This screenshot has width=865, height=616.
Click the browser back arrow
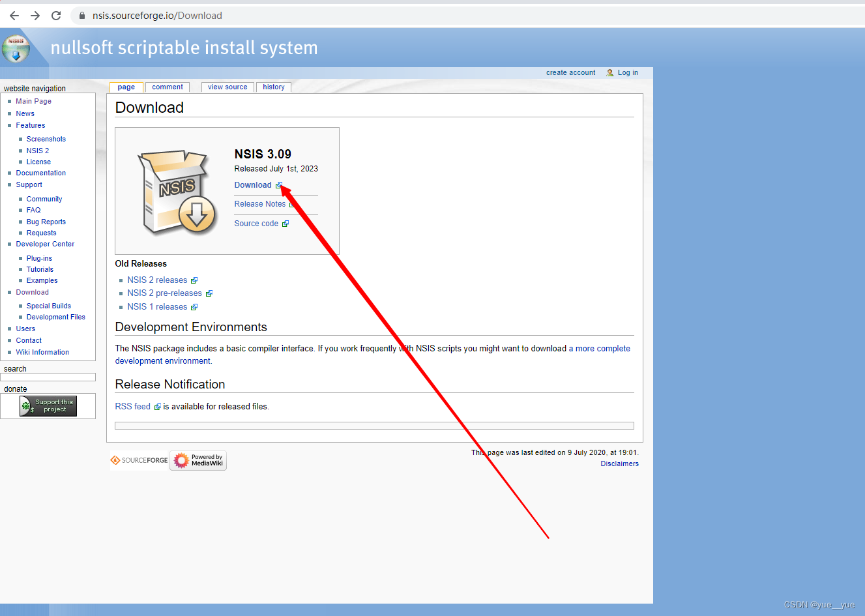[x=14, y=16]
